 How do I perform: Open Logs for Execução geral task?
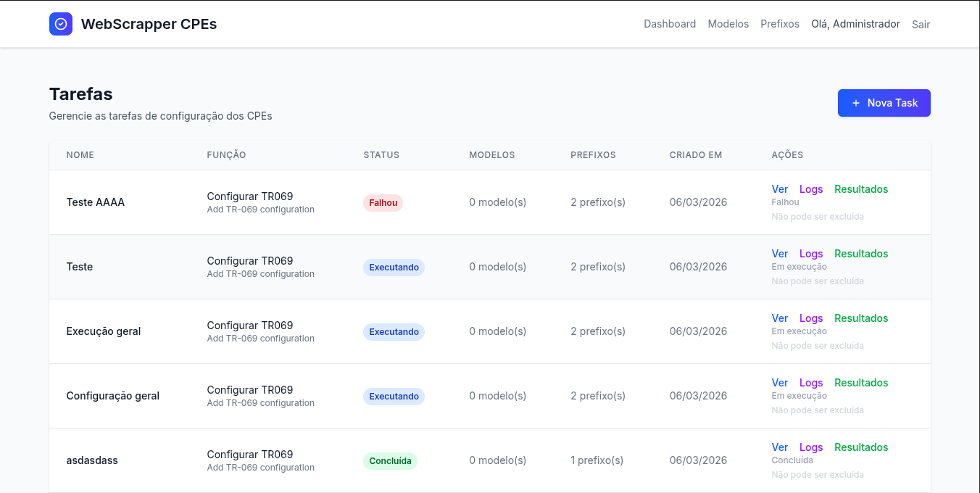[810, 318]
